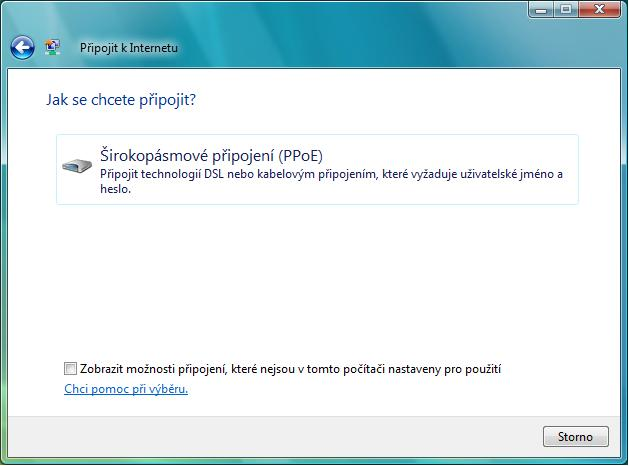
Task: Select 'Širokopásmové připojení (PPPoE)' option title
Action: 212,156
